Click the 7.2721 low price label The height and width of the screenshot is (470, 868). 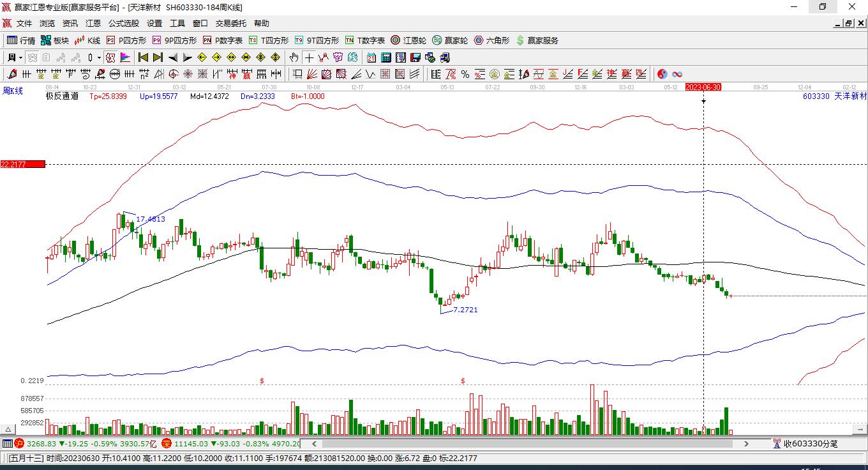pos(465,310)
